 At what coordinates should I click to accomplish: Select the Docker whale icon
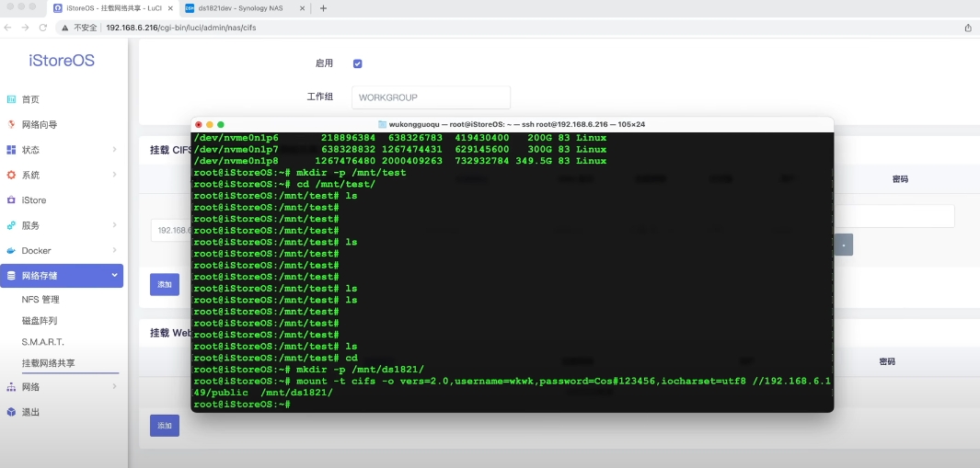[x=11, y=251]
